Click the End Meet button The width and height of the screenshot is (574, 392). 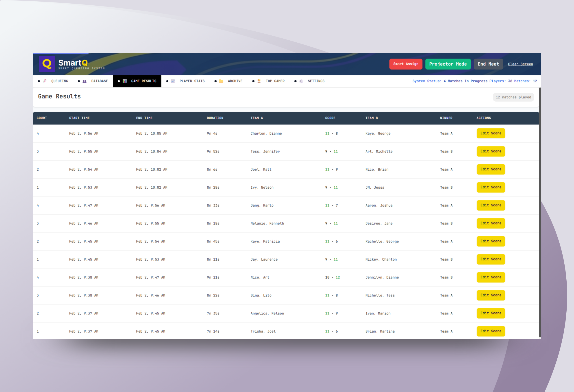pyautogui.click(x=488, y=64)
